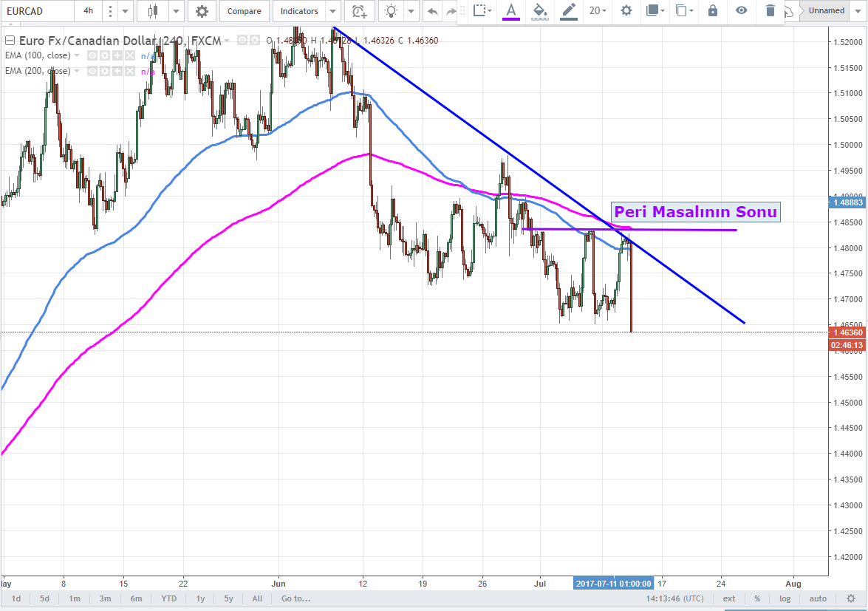Select the YTD time range tab
This screenshot has width=868, height=611.
pyautogui.click(x=168, y=598)
